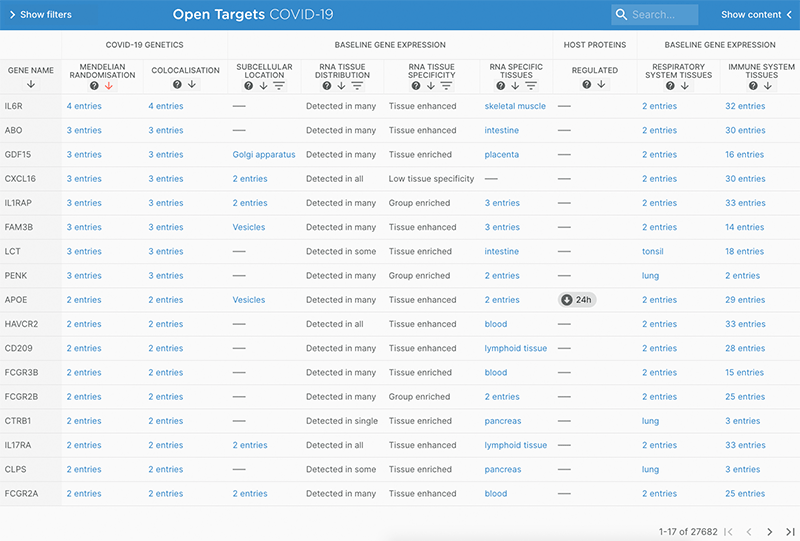Go to the next page of results

coord(769,532)
